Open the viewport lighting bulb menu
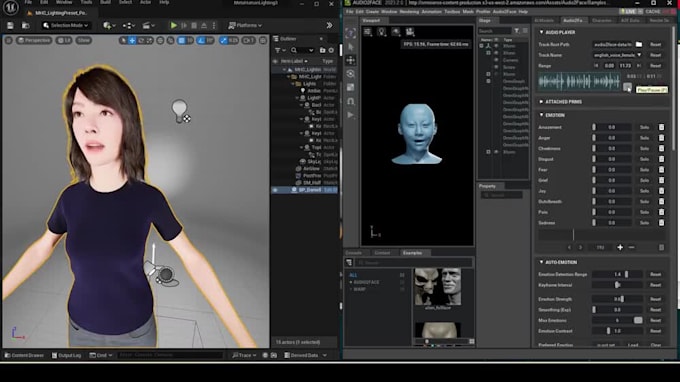This screenshot has height=382, width=680. tap(382, 32)
